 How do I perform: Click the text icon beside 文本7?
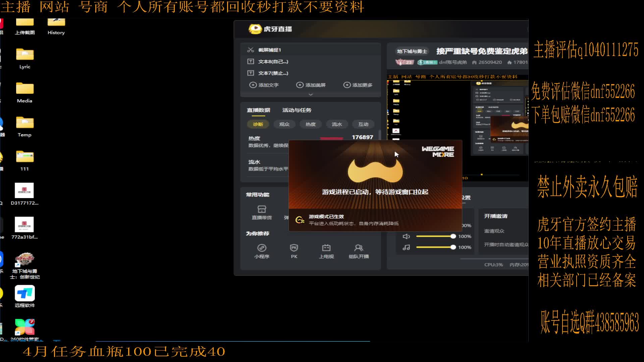[x=251, y=73]
